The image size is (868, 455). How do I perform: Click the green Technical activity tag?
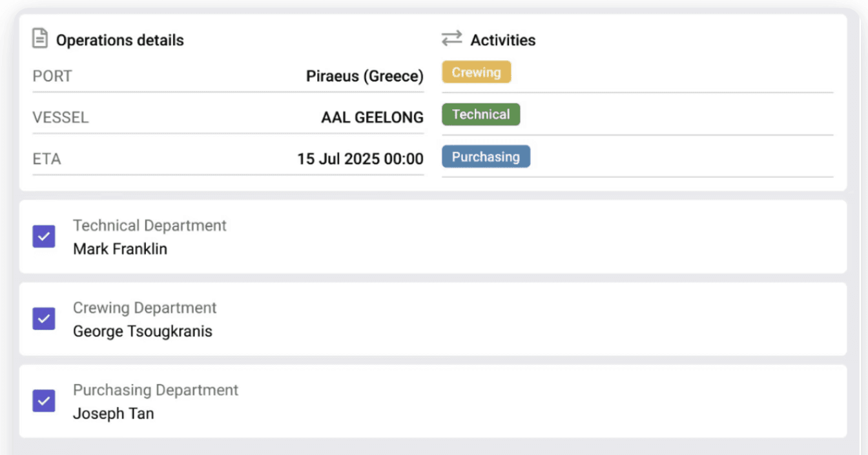(480, 114)
